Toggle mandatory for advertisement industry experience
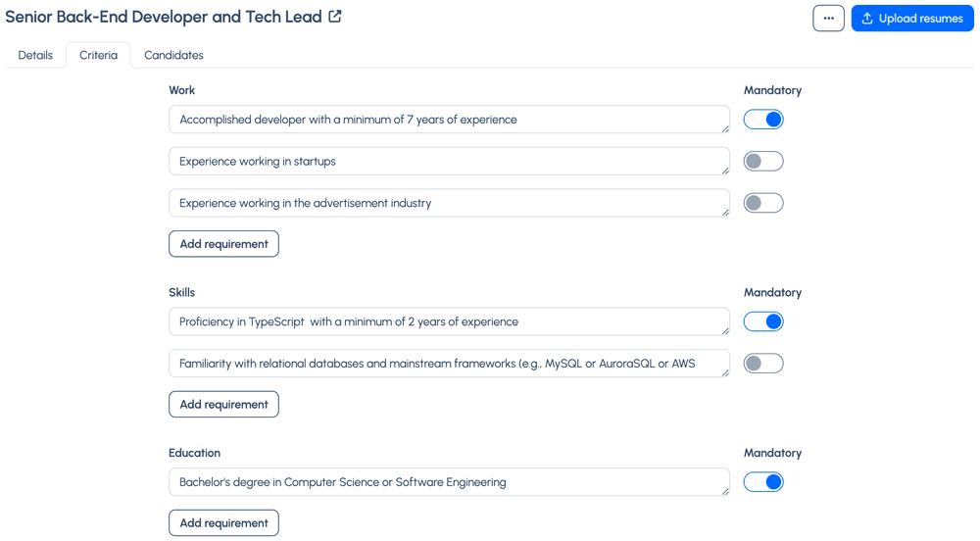Viewport: 980px width, 541px height. click(x=762, y=203)
